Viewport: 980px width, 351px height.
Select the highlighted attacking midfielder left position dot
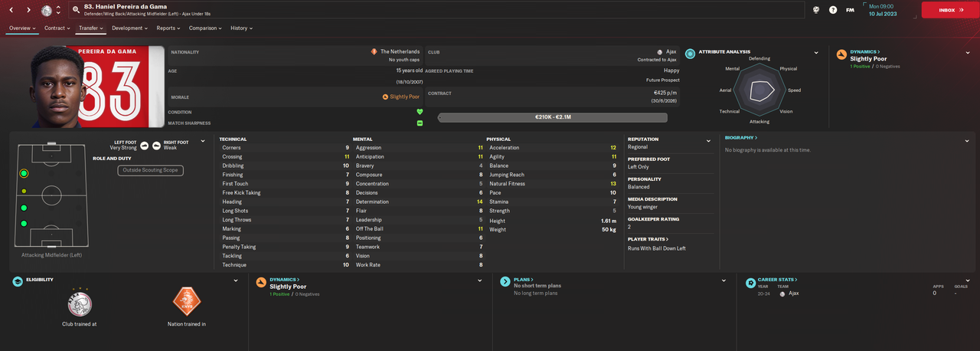point(24,174)
